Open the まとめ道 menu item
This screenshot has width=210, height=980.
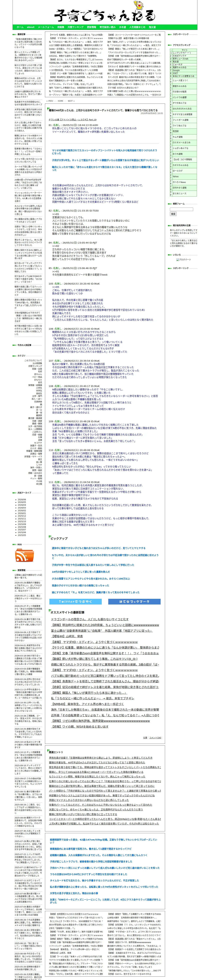coord(122,27)
